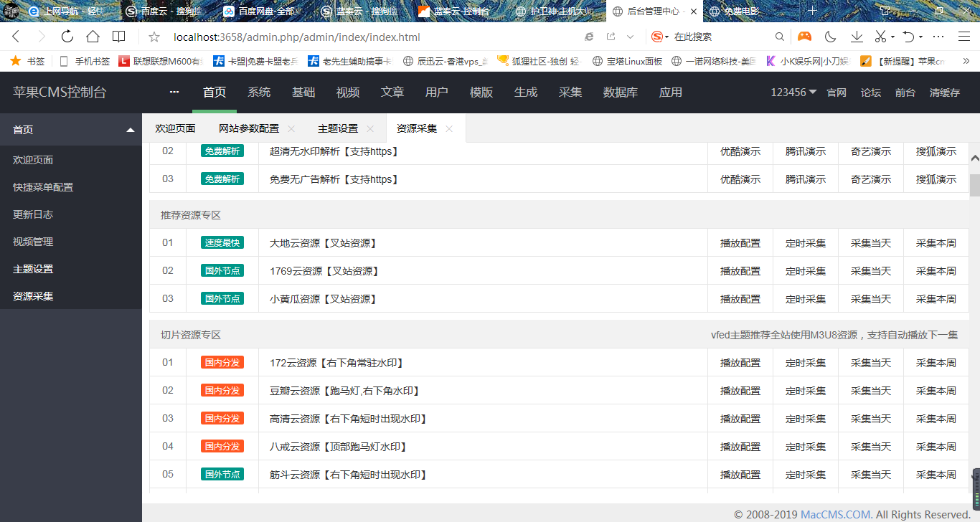Open the 视频 navigation menu

[x=348, y=92]
